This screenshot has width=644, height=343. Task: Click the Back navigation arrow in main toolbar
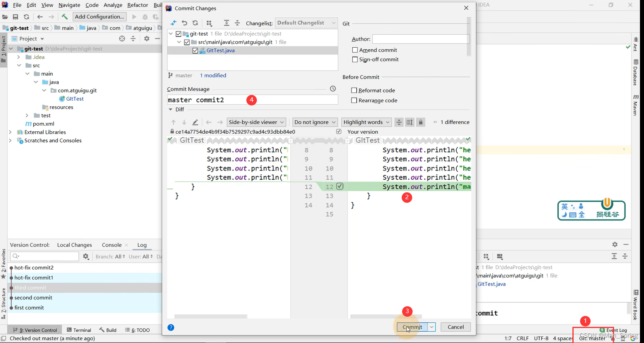tap(40, 17)
